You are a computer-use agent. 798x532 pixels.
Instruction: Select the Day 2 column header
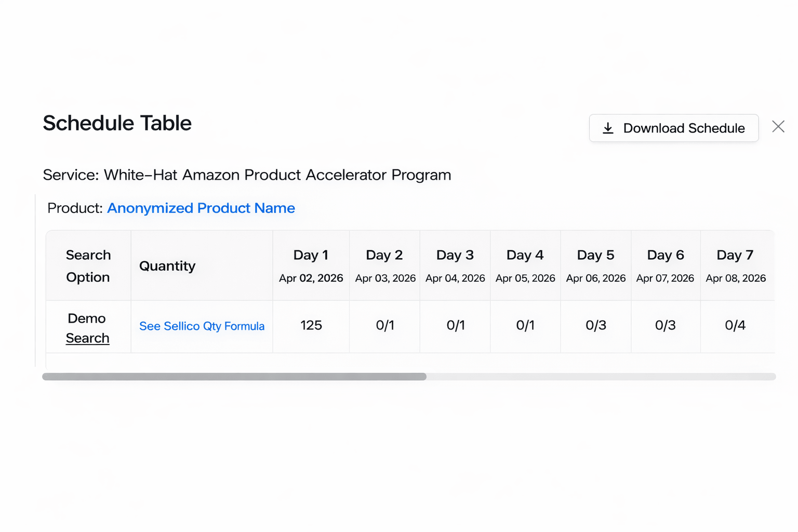coord(384,255)
